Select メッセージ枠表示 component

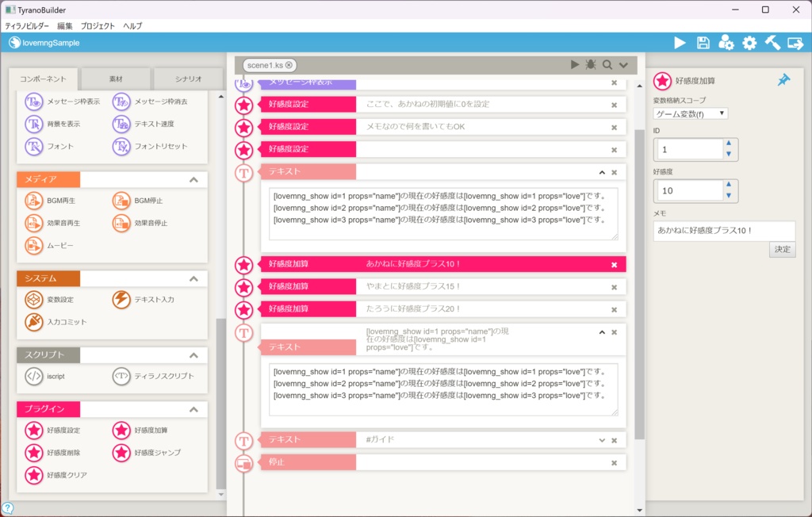pyautogui.click(x=63, y=101)
